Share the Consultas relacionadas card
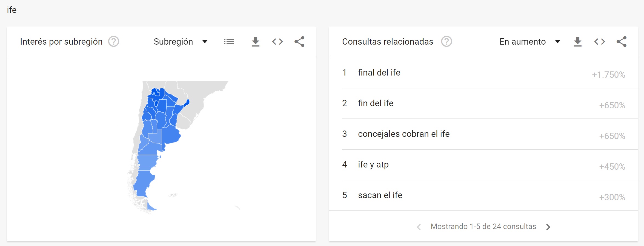 (622, 42)
